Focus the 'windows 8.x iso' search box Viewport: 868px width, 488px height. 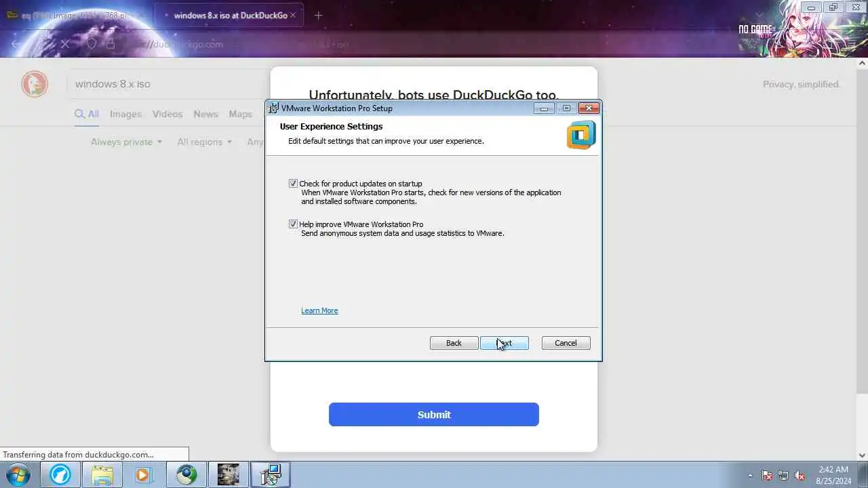pyautogui.click(x=170, y=84)
